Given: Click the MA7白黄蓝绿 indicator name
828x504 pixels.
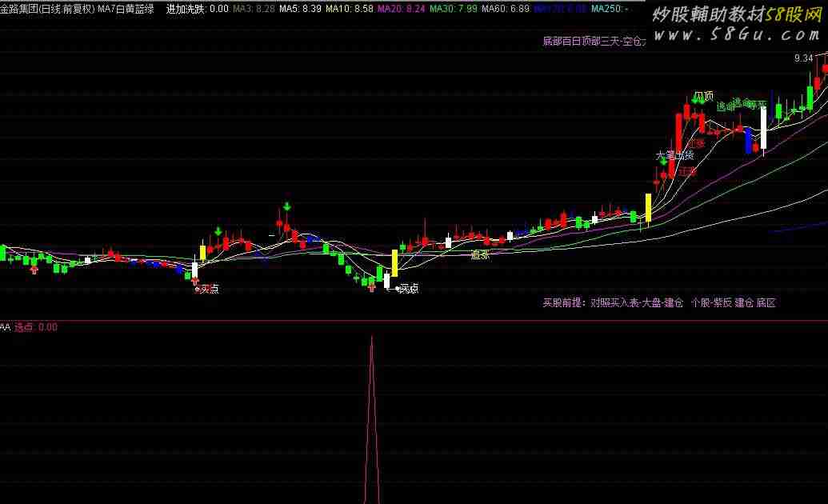Looking at the screenshot, I should pyautogui.click(x=126, y=9).
